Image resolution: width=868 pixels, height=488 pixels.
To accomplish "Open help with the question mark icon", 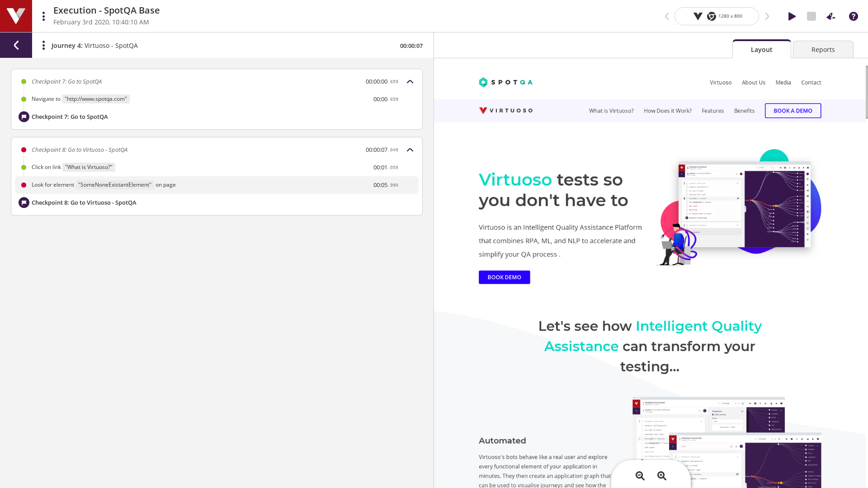I will pyautogui.click(x=853, y=16).
